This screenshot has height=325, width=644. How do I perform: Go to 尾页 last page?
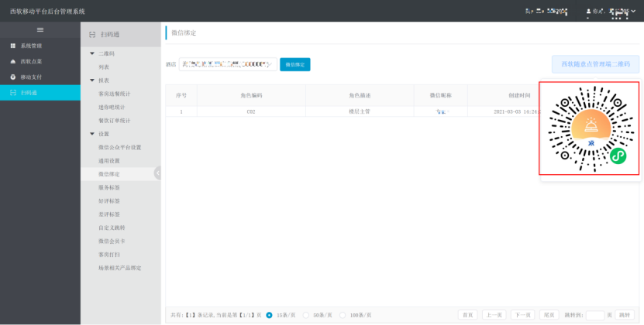coord(549,315)
